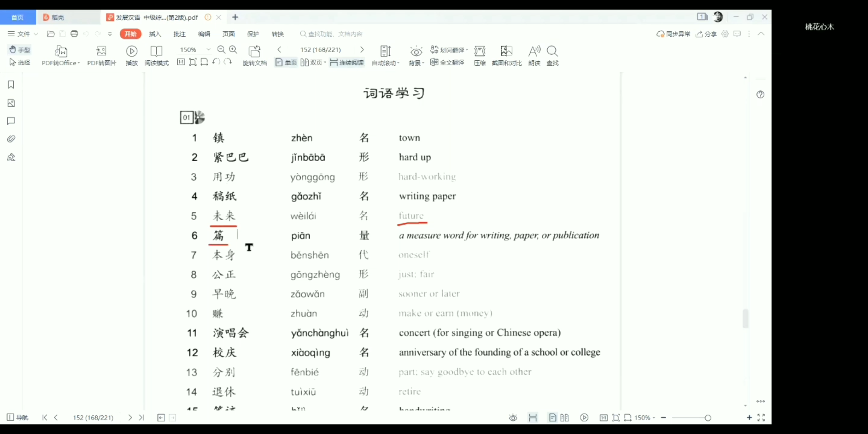The height and width of the screenshot is (434, 868).
Task: Click fit page icon in toolbar
Action: click(x=193, y=62)
